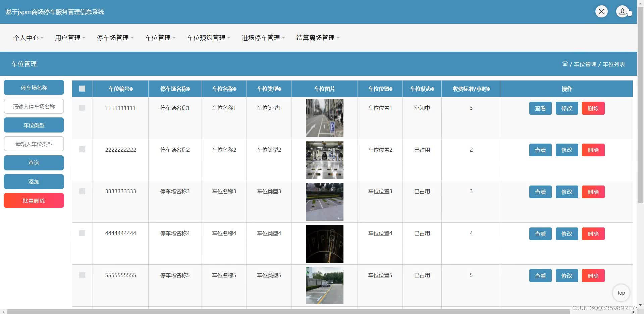Expand the 个人中心 menu
Screen dimensions: 644x314
pyautogui.click(x=28, y=38)
